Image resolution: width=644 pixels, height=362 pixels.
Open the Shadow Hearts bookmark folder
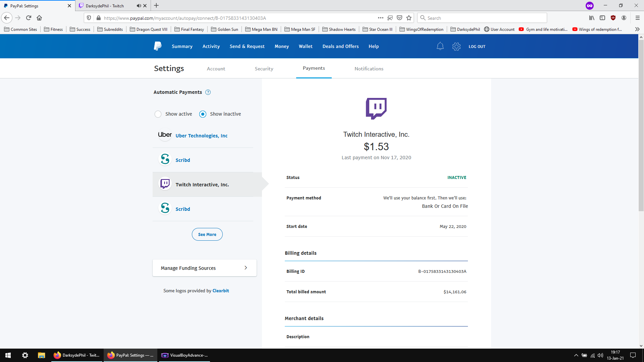pos(339,29)
